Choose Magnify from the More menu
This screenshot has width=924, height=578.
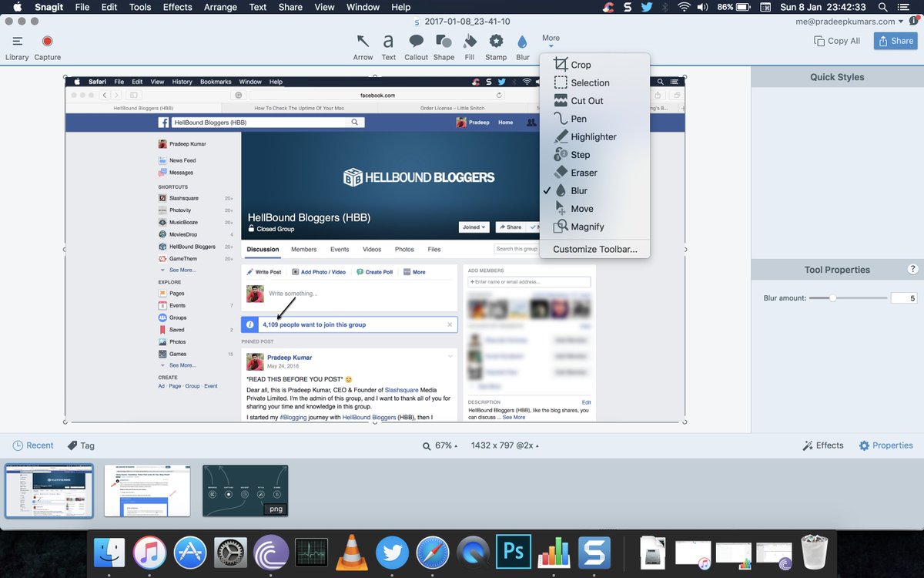point(594,227)
